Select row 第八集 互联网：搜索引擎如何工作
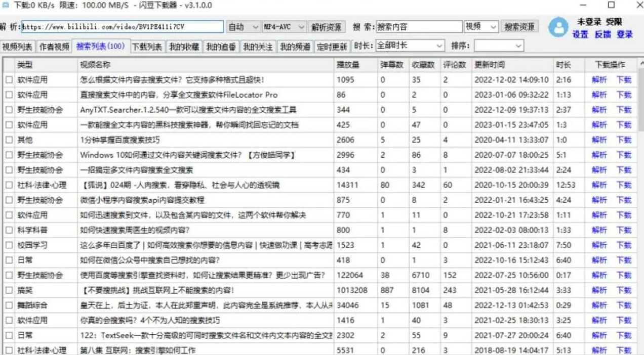This screenshot has width=644, height=355. pyautogui.click(x=320, y=350)
